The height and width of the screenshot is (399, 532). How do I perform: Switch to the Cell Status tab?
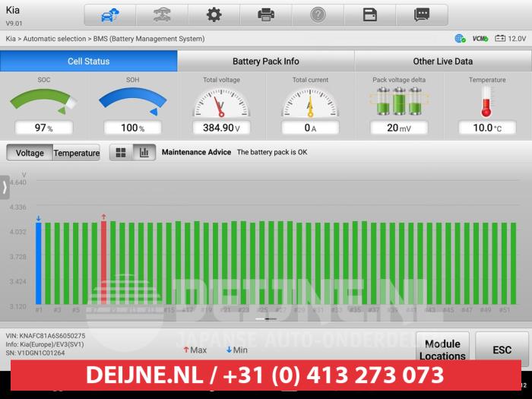point(89,61)
